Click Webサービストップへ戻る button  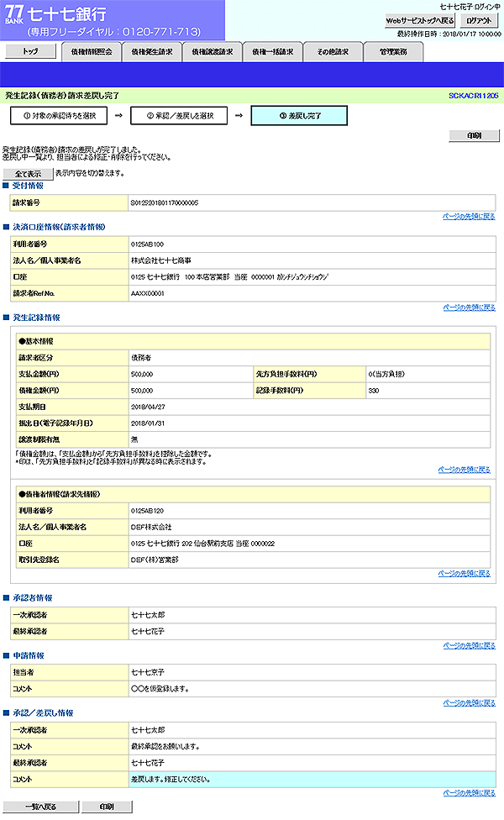420,20
